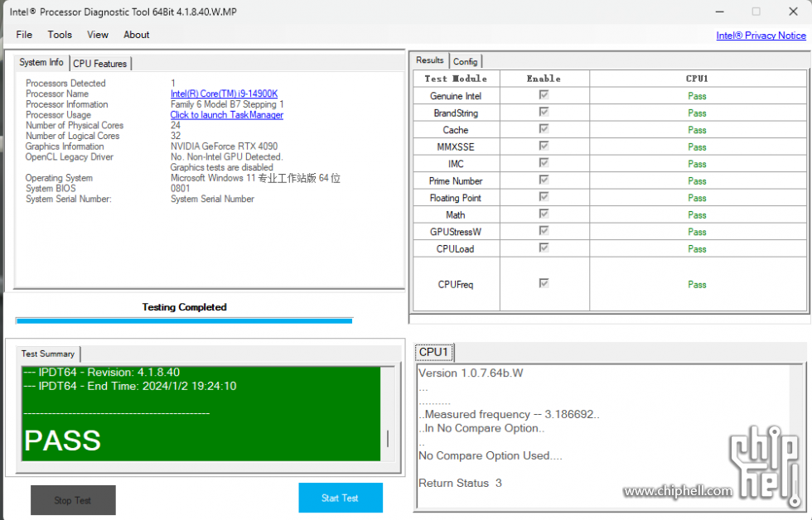The width and height of the screenshot is (812, 520).
Task: Click the blue testing progress bar
Action: [184, 320]
